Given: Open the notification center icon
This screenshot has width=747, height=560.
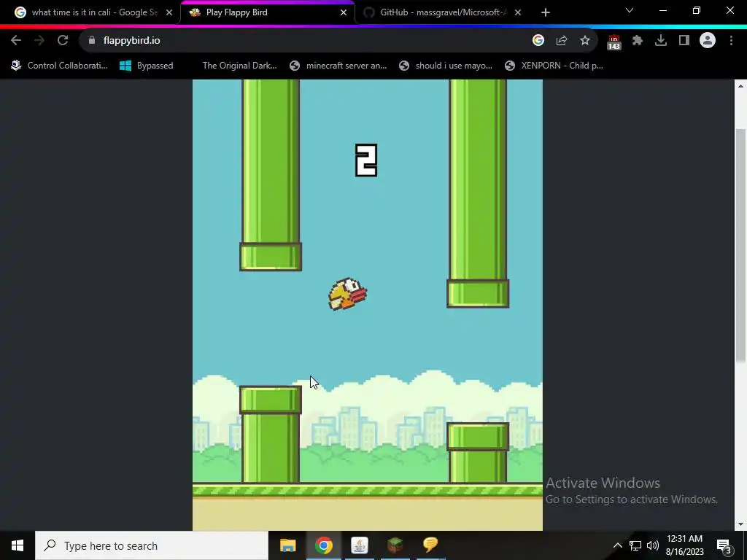Looking at the screenshot, I should tap(724, 545).
